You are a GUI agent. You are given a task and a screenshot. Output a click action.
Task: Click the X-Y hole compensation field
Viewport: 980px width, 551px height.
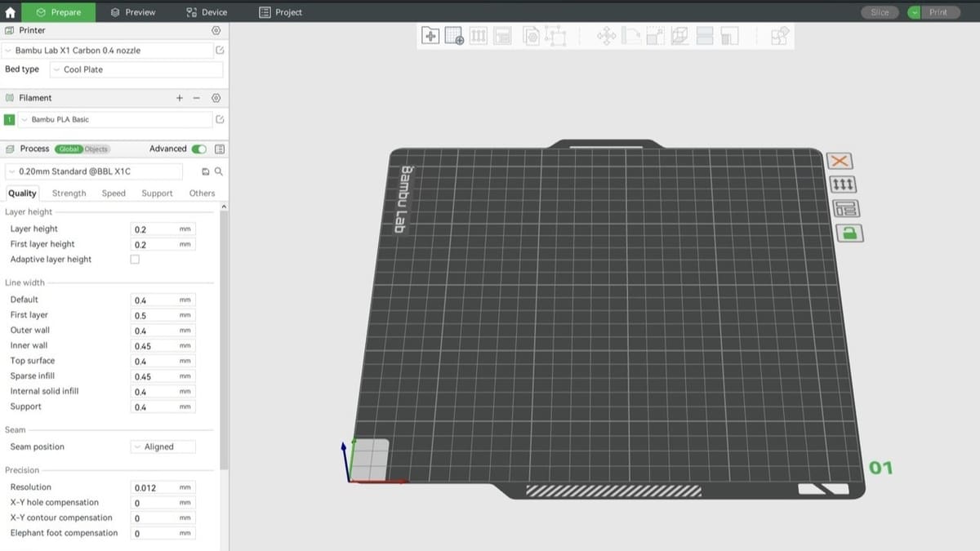point(163,503)
